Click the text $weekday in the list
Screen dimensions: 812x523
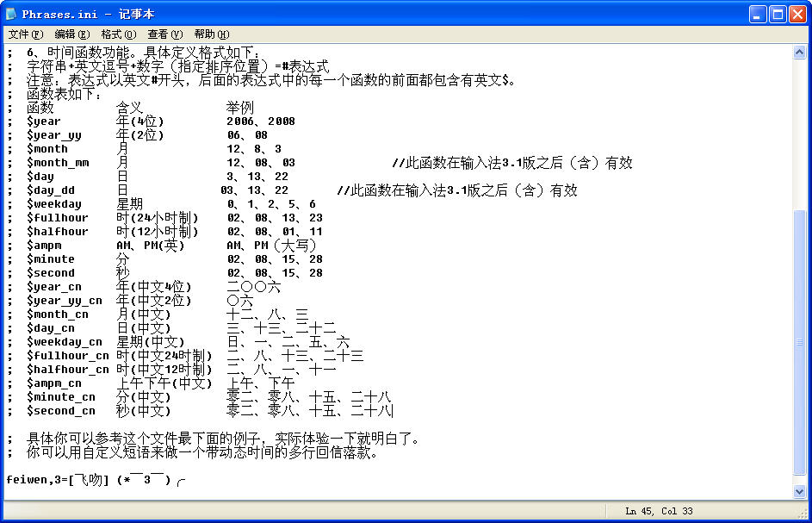coord(54,204)
